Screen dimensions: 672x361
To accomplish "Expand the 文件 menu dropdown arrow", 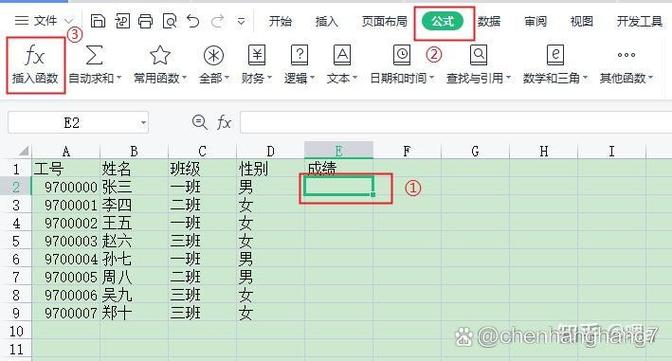I will [x=69, y=21].
